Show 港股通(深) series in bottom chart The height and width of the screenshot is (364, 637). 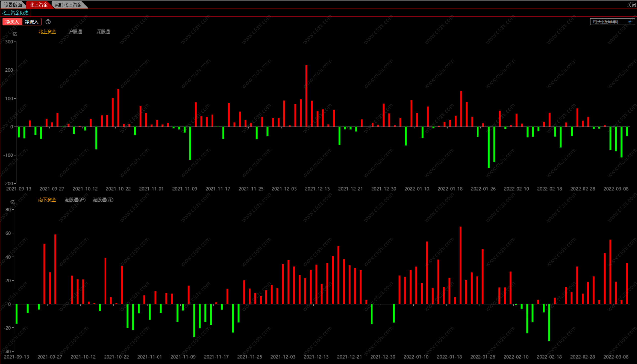103,200
